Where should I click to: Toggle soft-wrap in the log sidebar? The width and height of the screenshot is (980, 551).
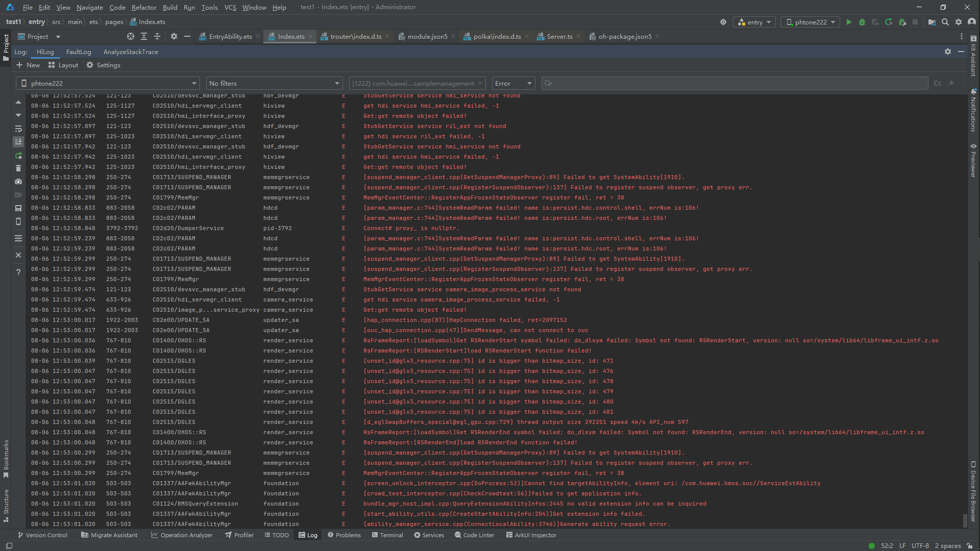pos(18,129)
